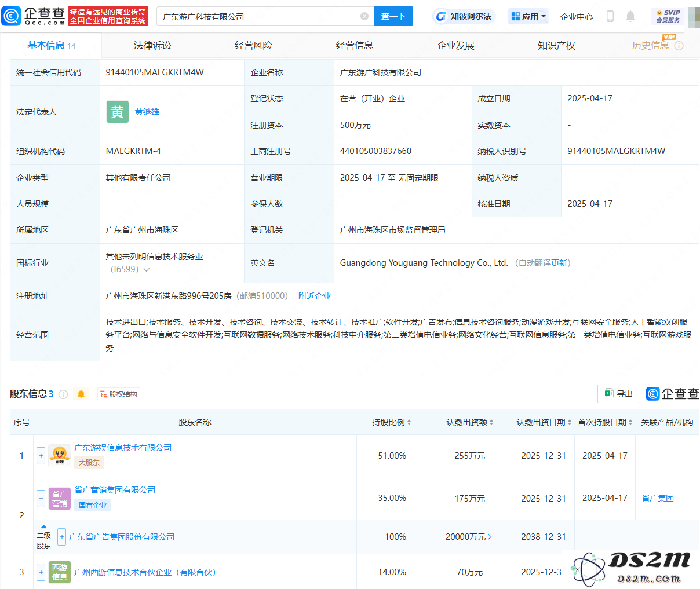The width and height of the screenshot is (700, 589).
Task: Expand the 广州西游信息技术合伙企业 row
Action: click(41, 572)
